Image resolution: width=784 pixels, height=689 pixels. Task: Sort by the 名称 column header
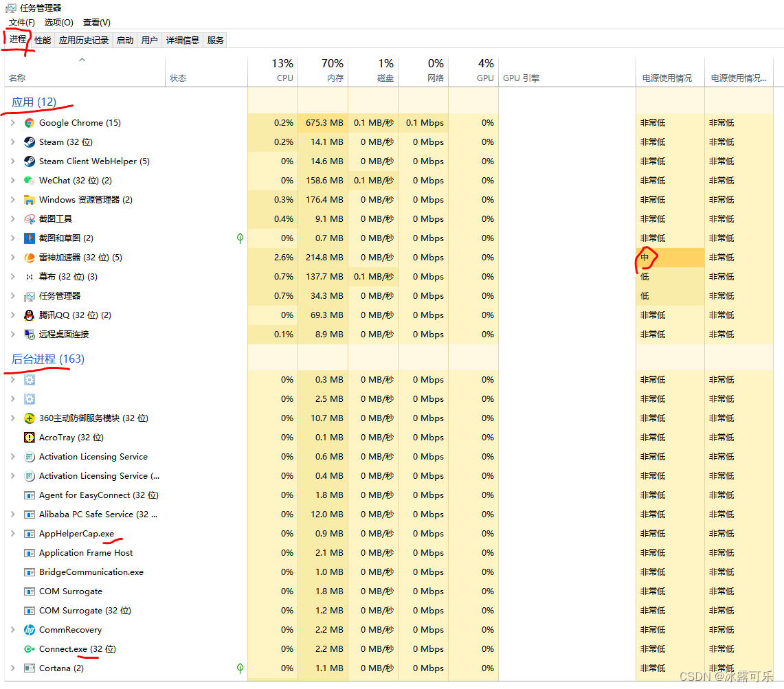pos(85,71)
